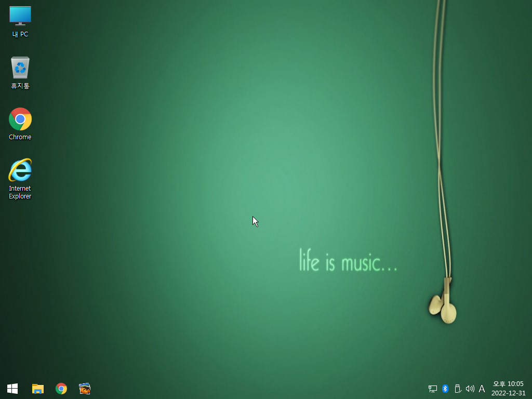
Task: Click the Bluetooth tray icon
Action: [445, 389]
